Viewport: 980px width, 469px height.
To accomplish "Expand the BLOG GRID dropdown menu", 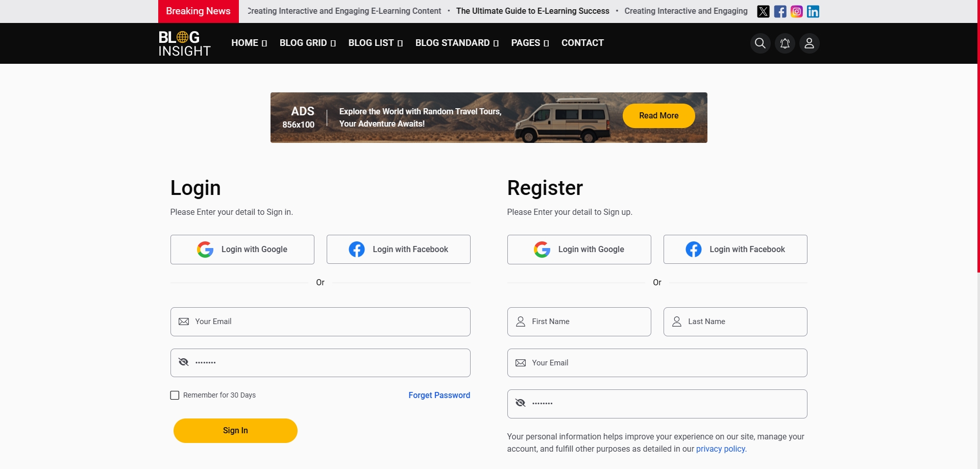I will [x=308, y=43].
